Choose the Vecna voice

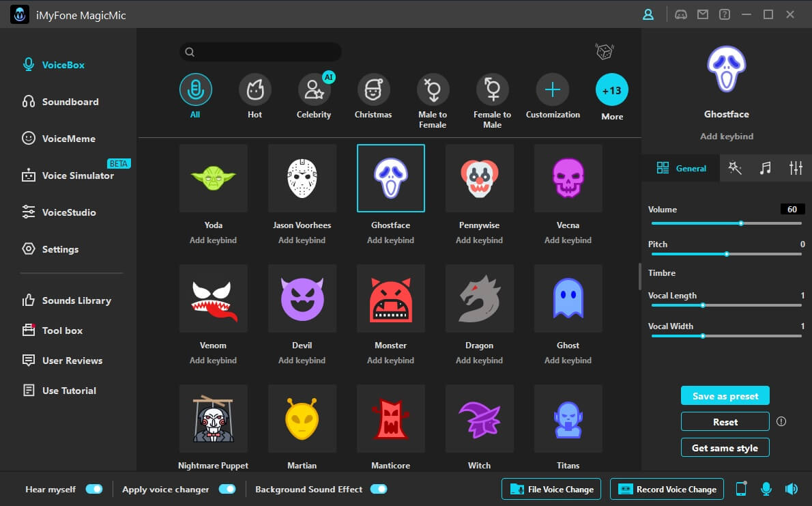point(568,178)
